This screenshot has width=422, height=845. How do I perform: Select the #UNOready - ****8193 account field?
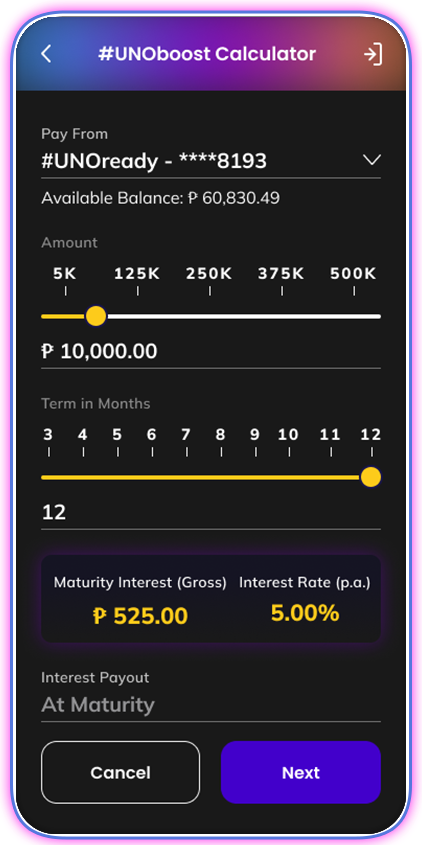point(211,161)
